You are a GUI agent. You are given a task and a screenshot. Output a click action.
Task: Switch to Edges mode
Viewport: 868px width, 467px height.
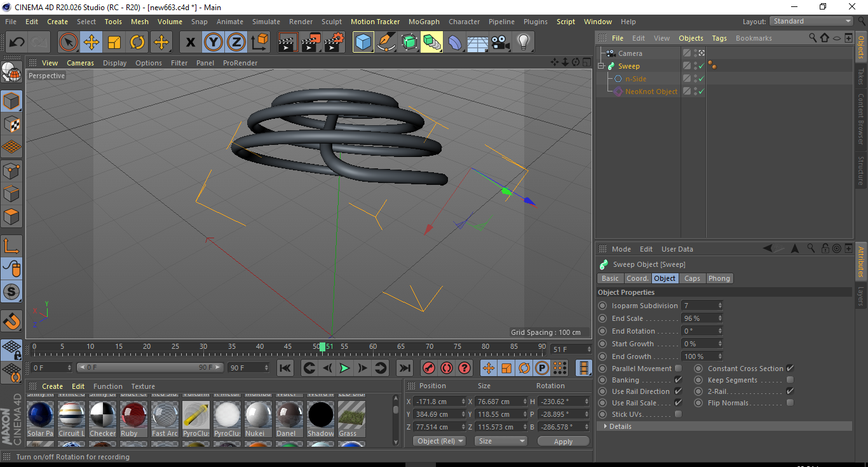(x=11, y=193)
